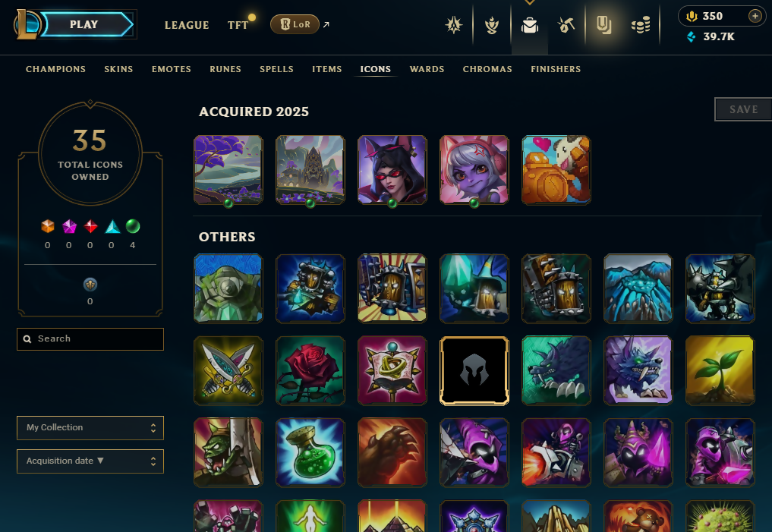
Task: Go to the TFT menu item
Action: click(238, 25)
